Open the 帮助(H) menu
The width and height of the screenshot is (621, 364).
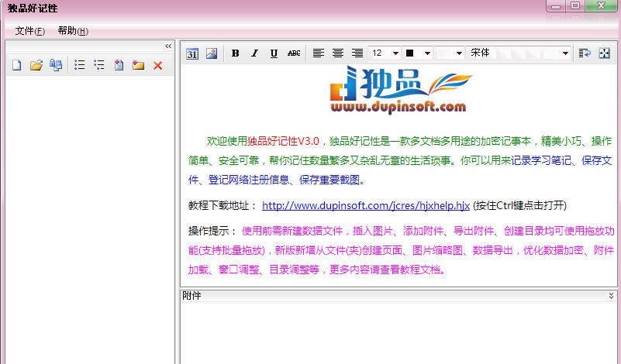73,31
